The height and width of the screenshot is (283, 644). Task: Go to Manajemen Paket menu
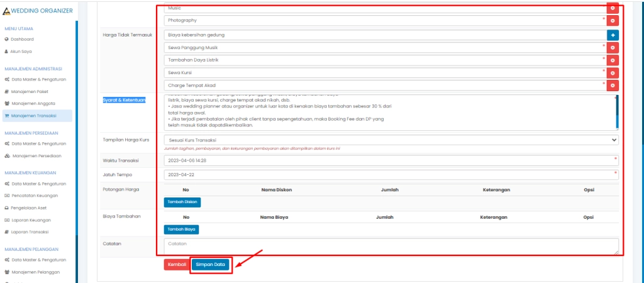coord(31,92)
